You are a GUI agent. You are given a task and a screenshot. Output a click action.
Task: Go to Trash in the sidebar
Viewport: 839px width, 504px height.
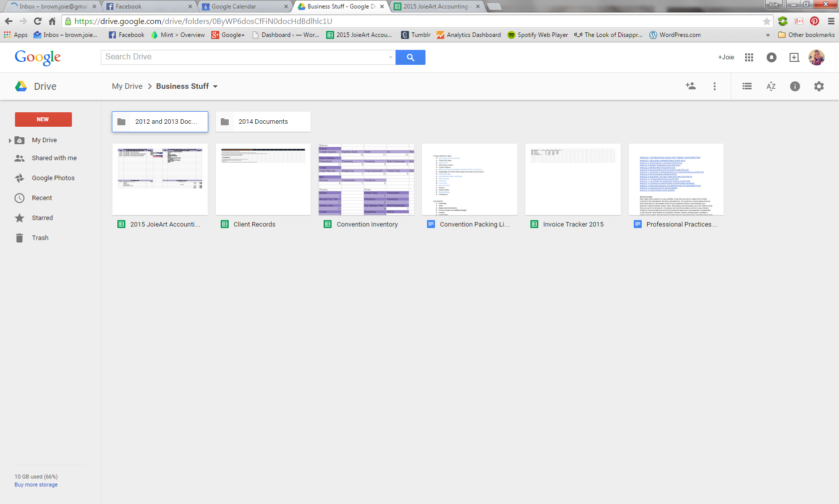point(40,238)
